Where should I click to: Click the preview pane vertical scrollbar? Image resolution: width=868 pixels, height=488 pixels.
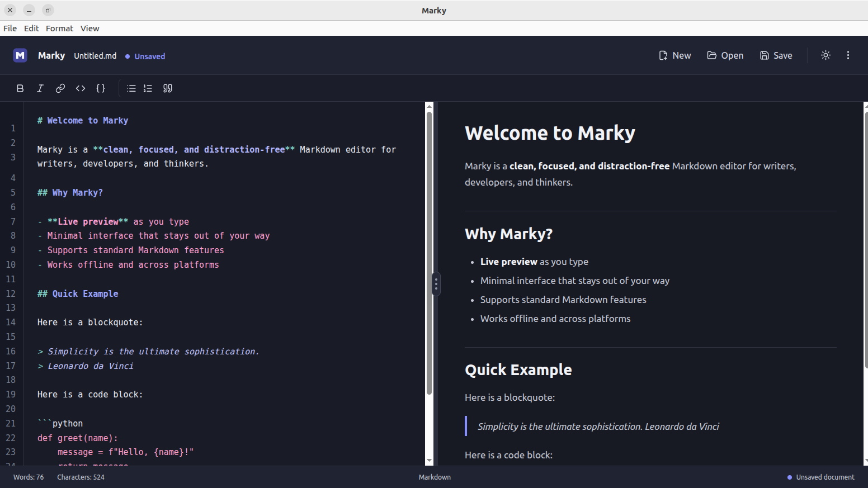(866, 240)
